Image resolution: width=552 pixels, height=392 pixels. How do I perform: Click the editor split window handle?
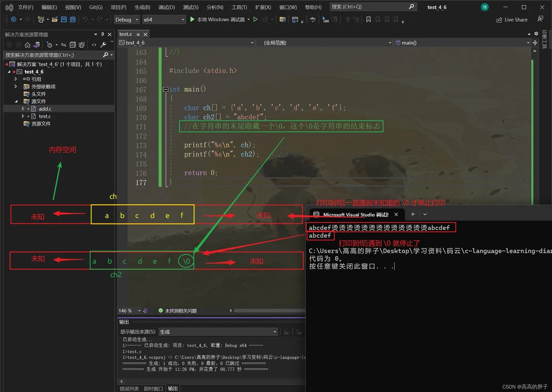535,43
